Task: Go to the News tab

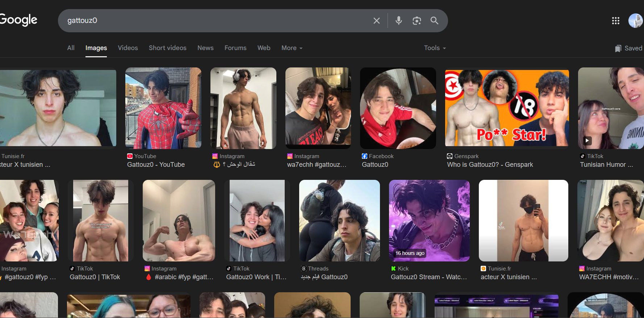Action: (x=205, y=48)
